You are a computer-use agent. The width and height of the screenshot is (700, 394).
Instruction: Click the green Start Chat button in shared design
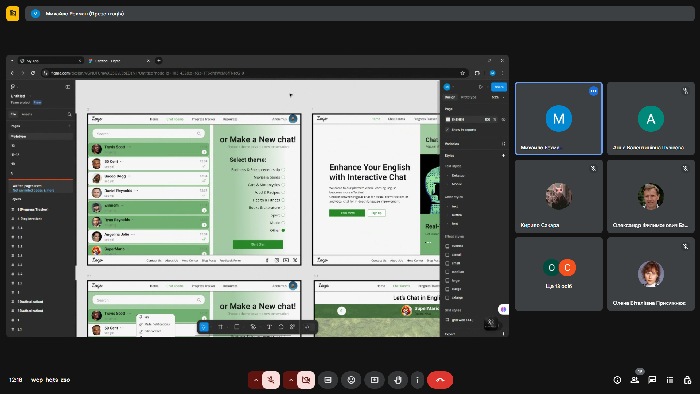(x=258, y=245)
